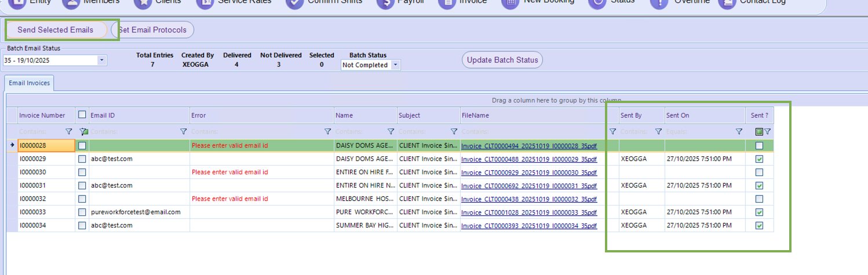Open the Sent? column tri-state filter box
This screenshot has width=868, height=275.
[x=759, y=131]
